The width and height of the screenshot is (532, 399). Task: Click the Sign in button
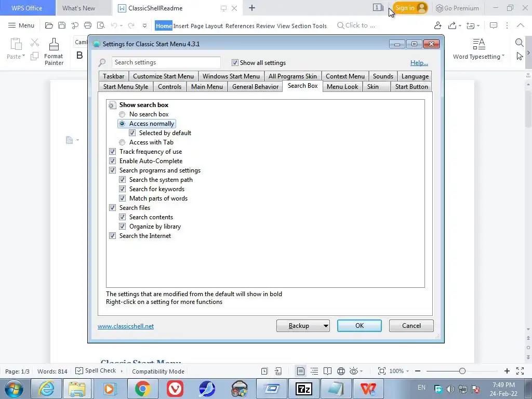tap(410, 8)
